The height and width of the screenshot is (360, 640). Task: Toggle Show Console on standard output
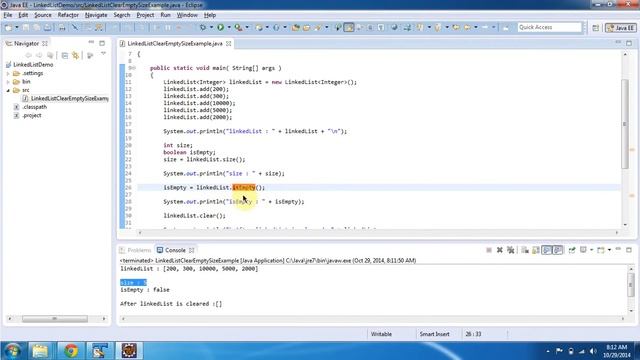(547, 250)
